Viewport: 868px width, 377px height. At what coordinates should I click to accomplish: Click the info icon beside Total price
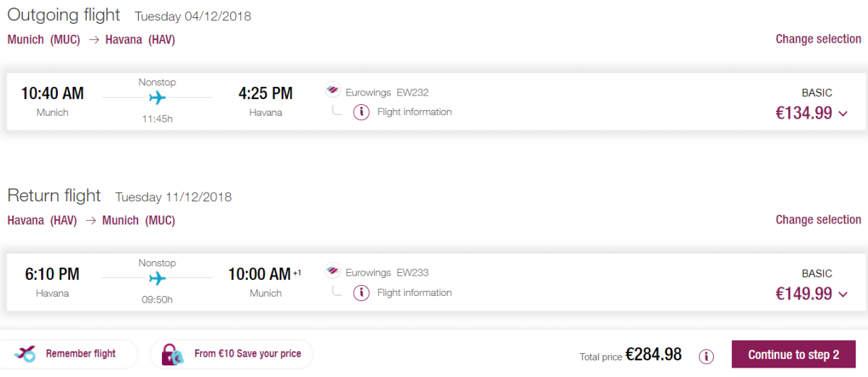(707, 356)
